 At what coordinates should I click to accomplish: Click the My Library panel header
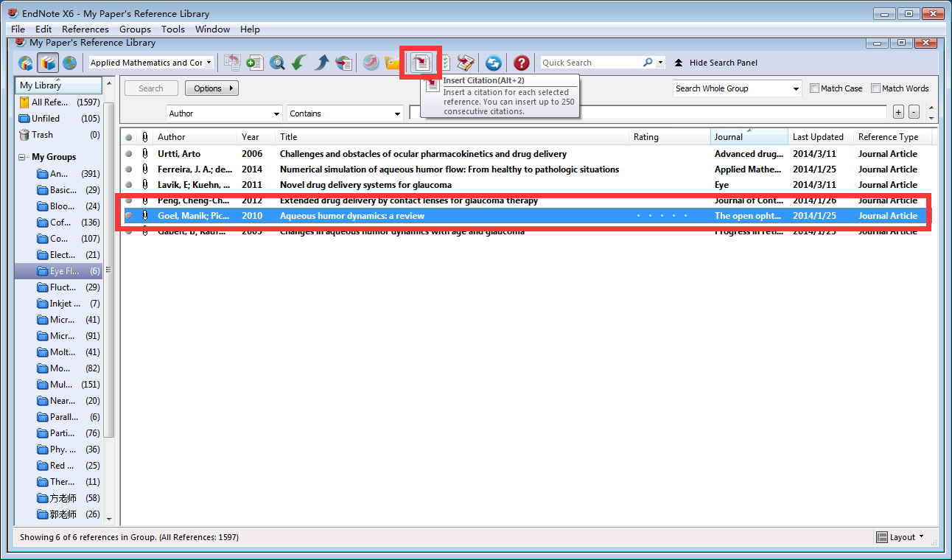click(x=57, y=85)
